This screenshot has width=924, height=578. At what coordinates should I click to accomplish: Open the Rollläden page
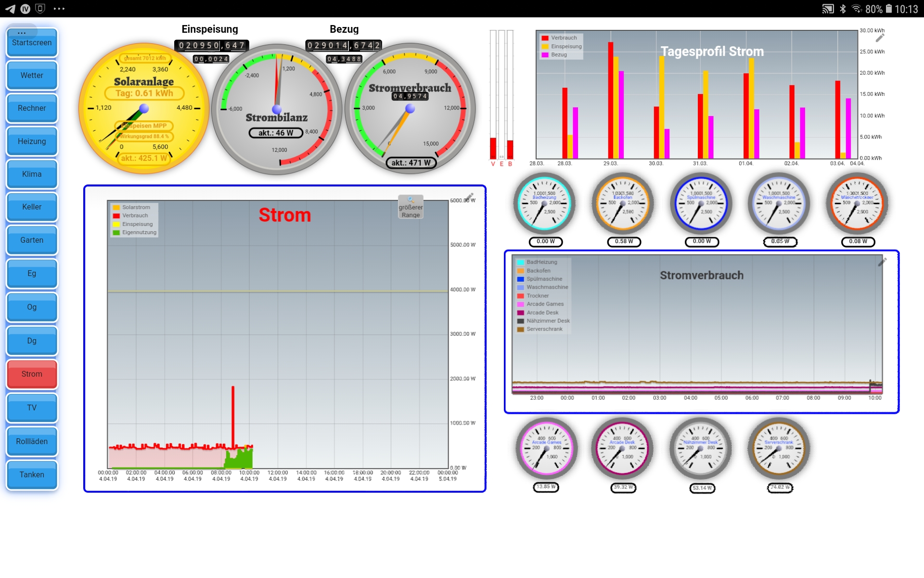tap(32, 442)
